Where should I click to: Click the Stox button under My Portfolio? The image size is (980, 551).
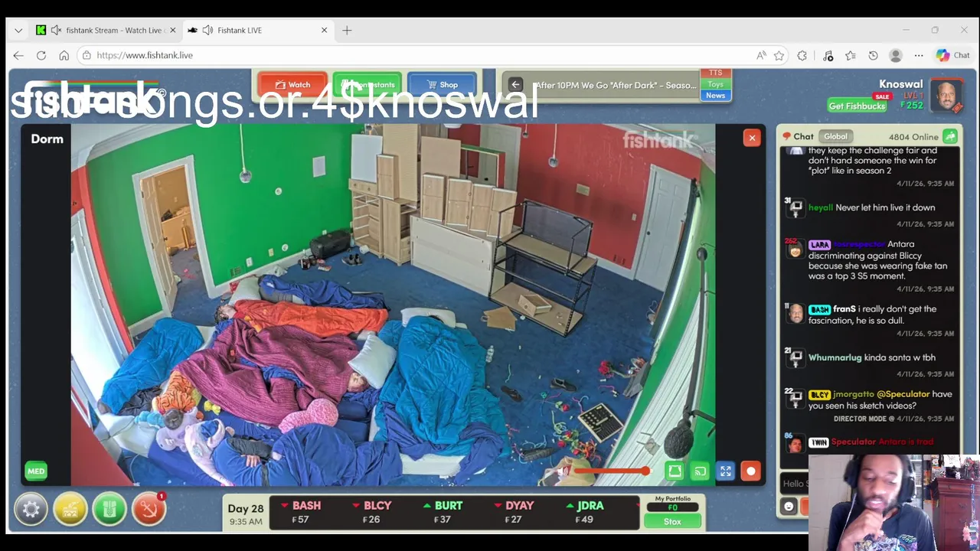(672, 521)
